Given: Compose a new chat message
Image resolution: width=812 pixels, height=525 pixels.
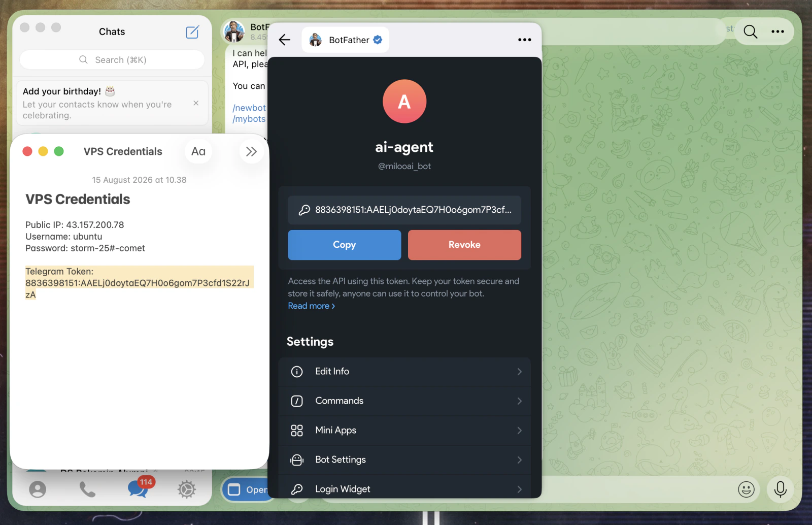Looking at the screenshot, I should click(192, 32).
